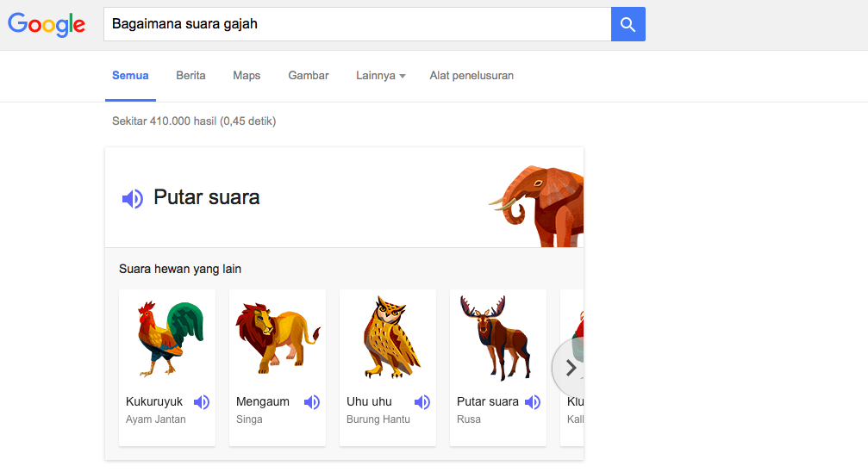This screenshot has width=868, height=472.
Task: Play the Uhu uhu owl sound icon
Action: tap(422, 402)
